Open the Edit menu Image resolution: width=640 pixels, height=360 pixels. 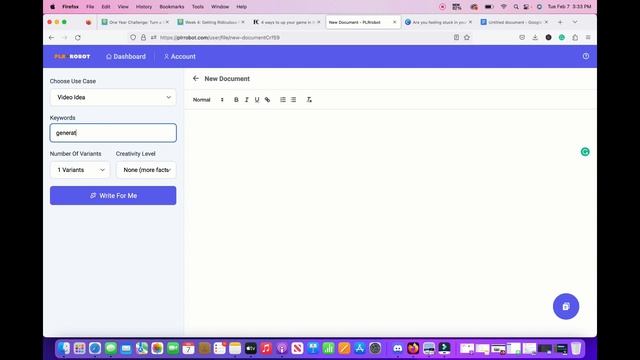(106, 7)
